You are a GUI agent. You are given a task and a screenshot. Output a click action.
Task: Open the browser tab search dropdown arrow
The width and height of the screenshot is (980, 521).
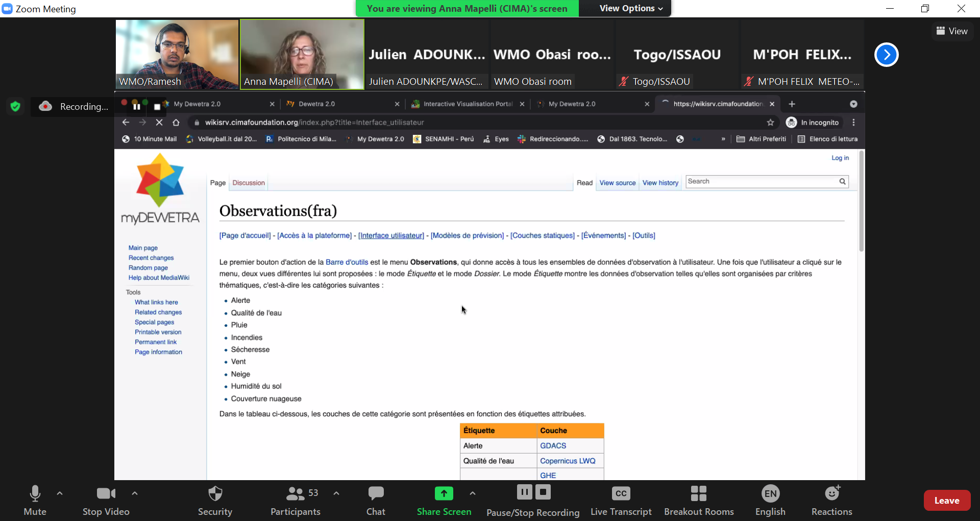click(853, 104)
